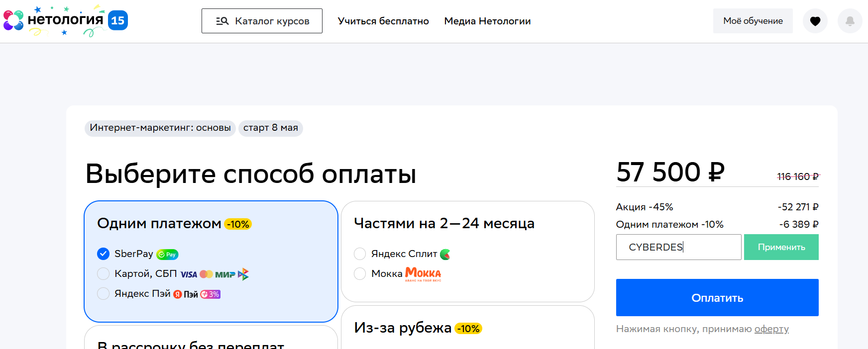The image size is (868, 349).
Task: Click the Одним платежом heading
Action: [x=159, y=224]
